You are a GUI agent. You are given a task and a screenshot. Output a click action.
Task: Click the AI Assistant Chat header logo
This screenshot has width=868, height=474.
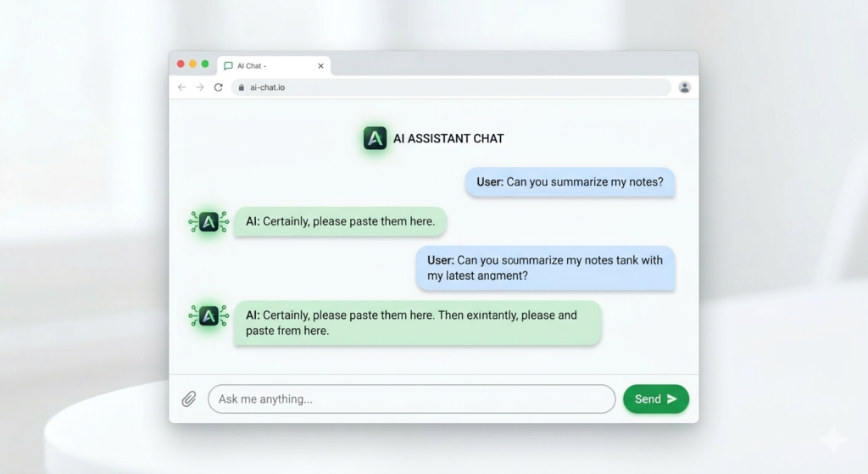click(375, 138)
